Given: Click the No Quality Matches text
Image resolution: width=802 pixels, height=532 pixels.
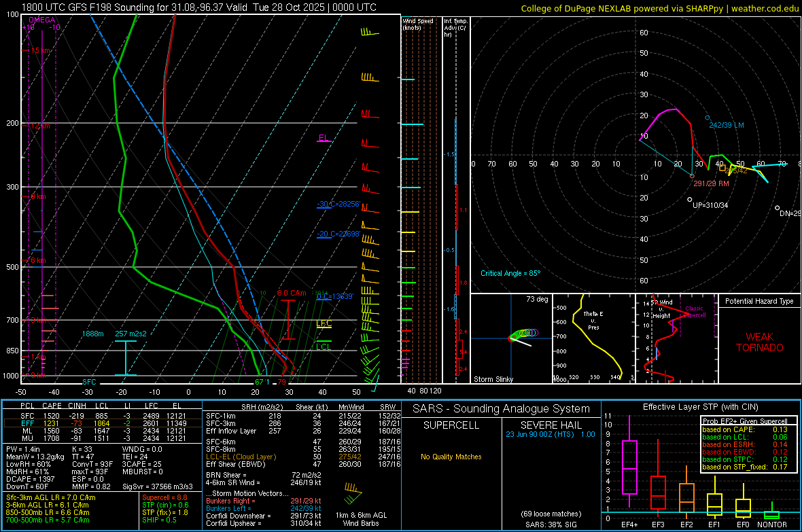Looking at the screenshot, I should (x=451, y=457).
